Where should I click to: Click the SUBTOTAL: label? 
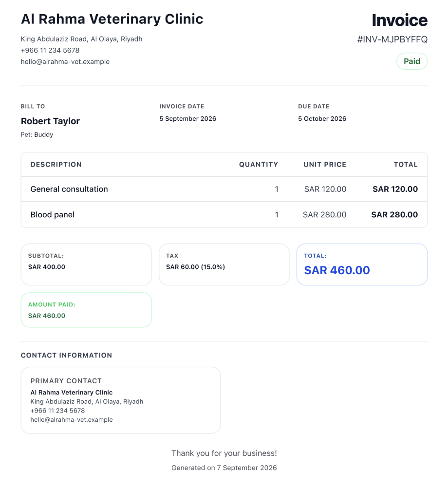tap(46, 256)
